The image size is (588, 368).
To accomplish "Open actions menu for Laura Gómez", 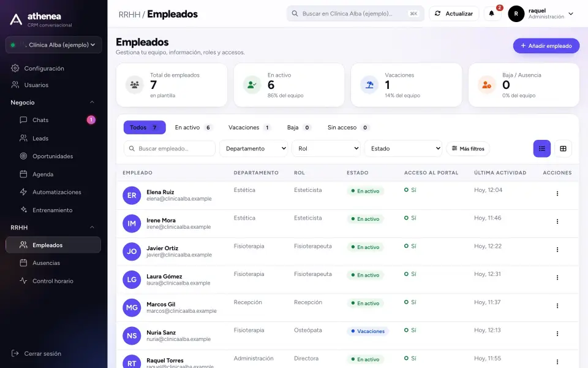I will 557,278.
